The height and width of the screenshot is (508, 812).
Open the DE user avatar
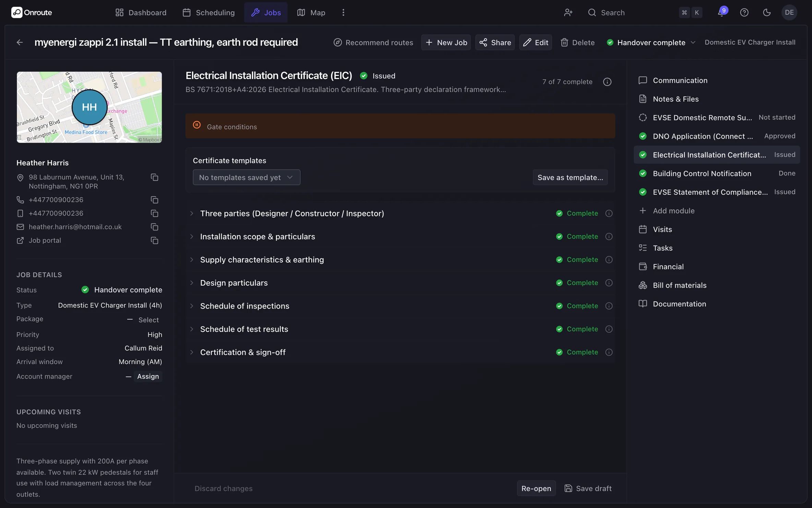789,13
